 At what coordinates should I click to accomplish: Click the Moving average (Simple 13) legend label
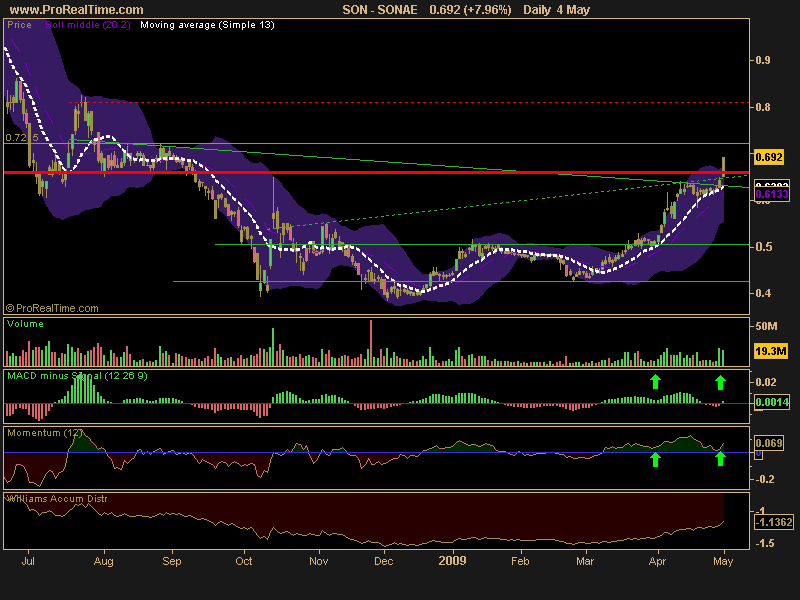[207, 25]
